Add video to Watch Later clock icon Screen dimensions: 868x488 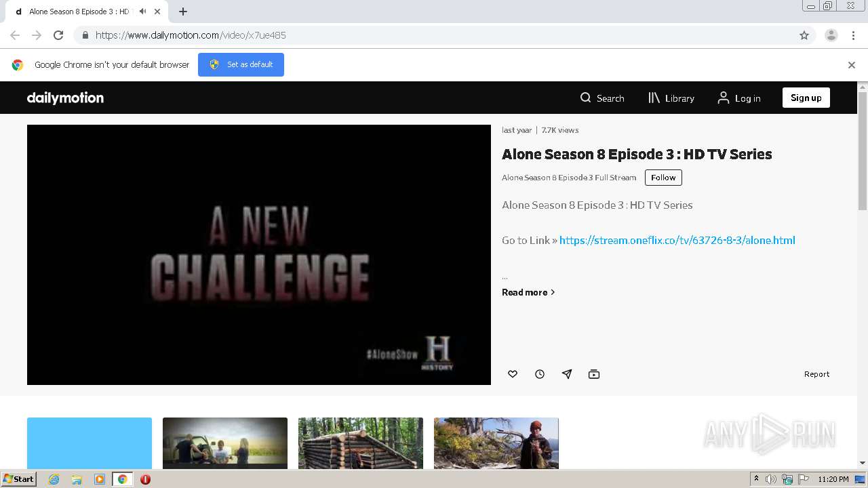tap(540, 374)
